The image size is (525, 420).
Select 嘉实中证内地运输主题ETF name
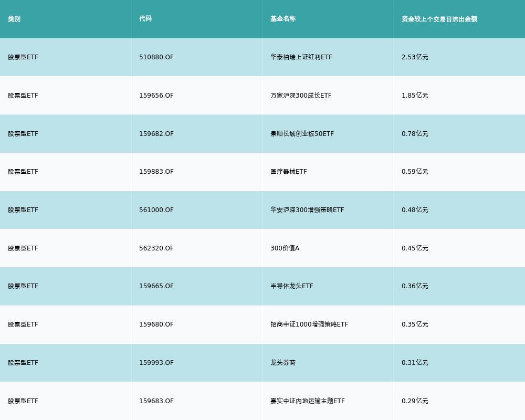click(x=307, y=401)
